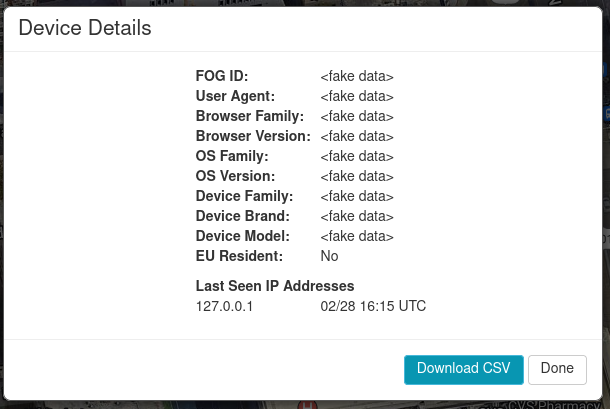This screenshot has width=610, height=409.
Task: Click the Browser Version label
Action: coord(253,136)
